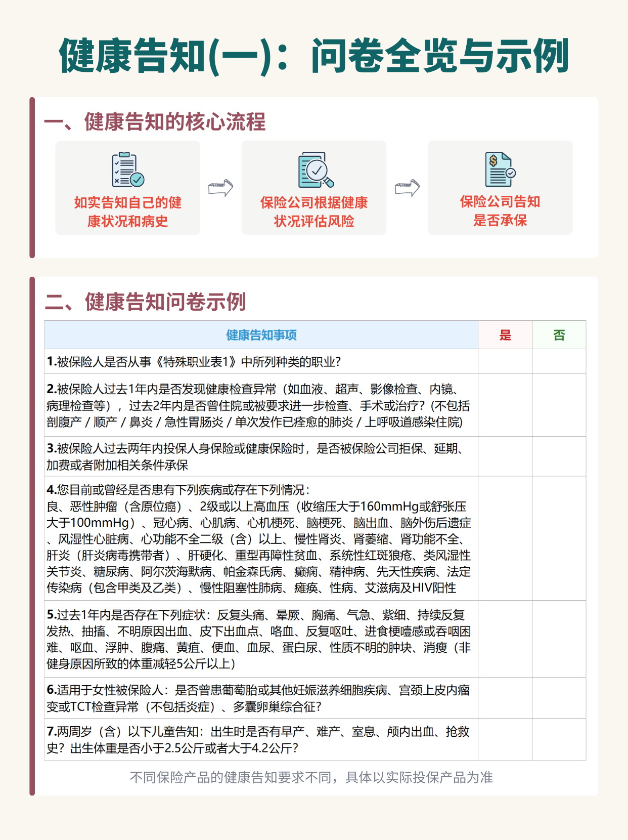The width and height of the screenshot is (628, 840).
Task: Click the 健康告知事项 column header
Action: coord(261,335)
